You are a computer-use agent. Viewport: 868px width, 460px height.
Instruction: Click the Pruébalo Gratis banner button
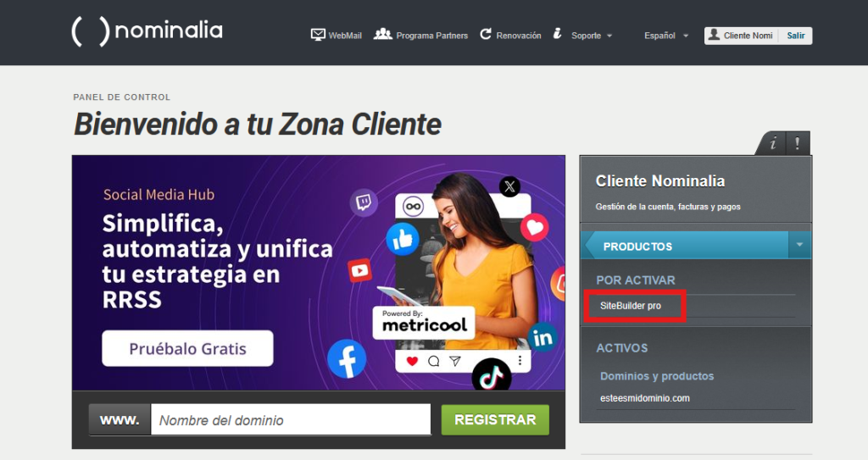(187, 348)
